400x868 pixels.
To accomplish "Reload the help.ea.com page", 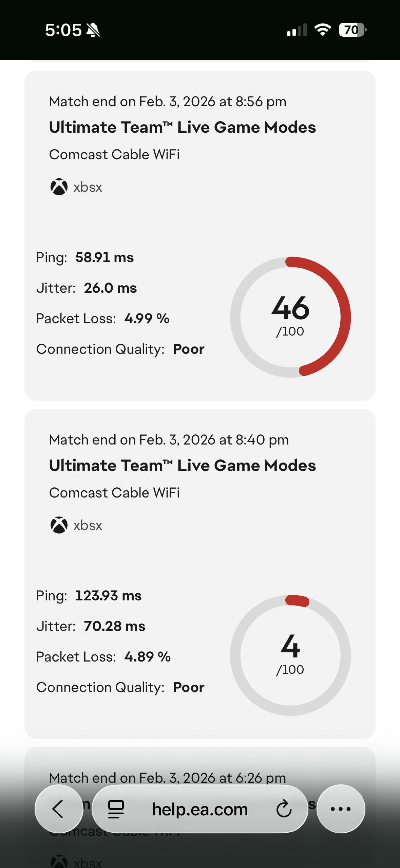I will coord(284,809).
